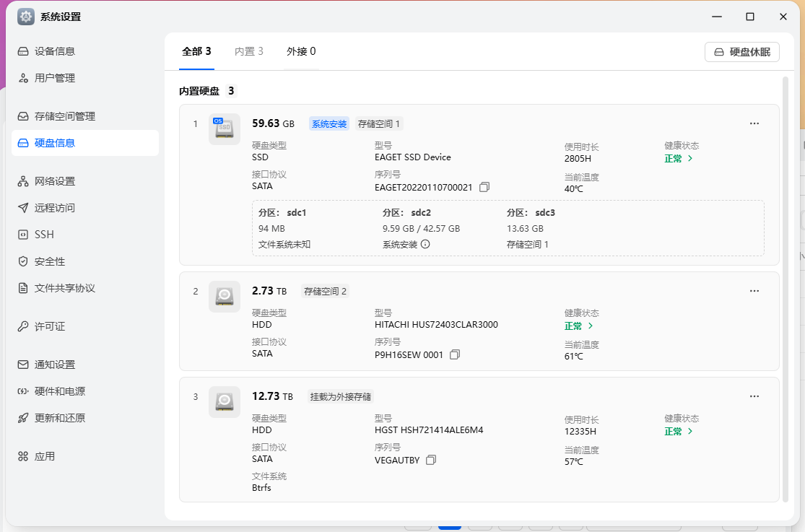Click the HDD icon of the HITACHI disk
The image size is (805, 532).
(225, 297)
